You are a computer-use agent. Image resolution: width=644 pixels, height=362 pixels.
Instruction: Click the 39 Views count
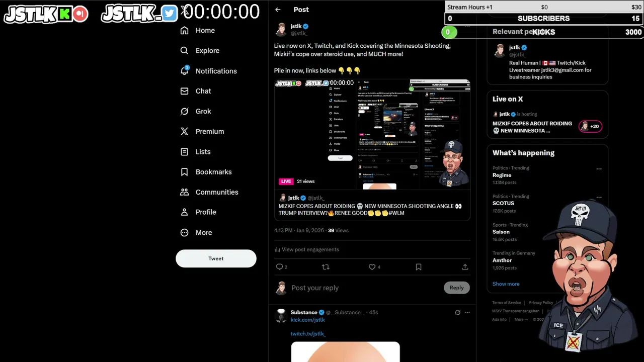(338, 230)
